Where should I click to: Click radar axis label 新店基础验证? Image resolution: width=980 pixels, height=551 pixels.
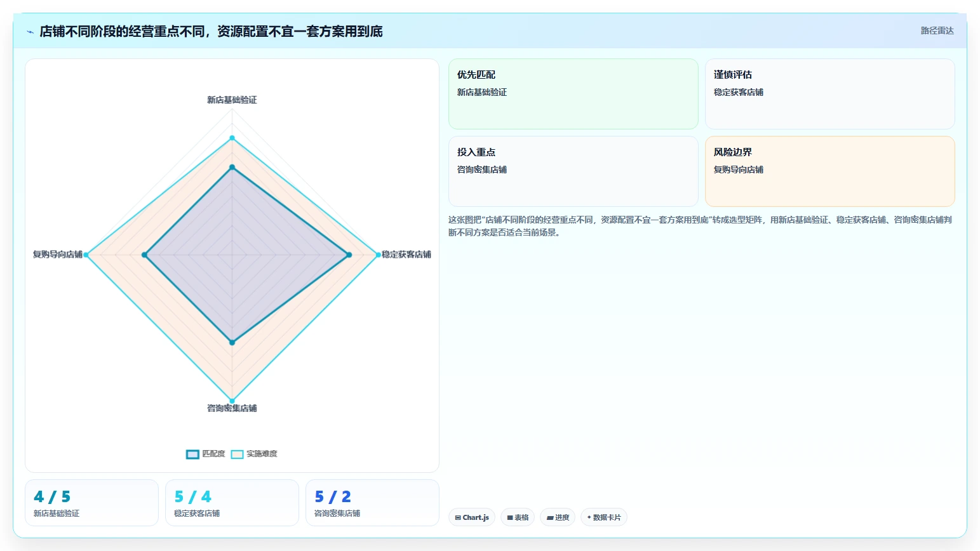point(232,100)
